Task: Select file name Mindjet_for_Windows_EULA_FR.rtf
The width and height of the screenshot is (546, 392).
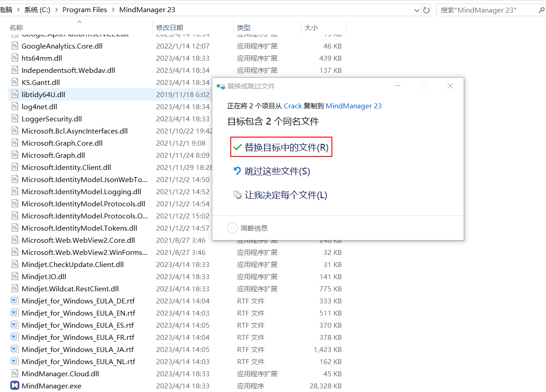Action: (x=78, y=337)
